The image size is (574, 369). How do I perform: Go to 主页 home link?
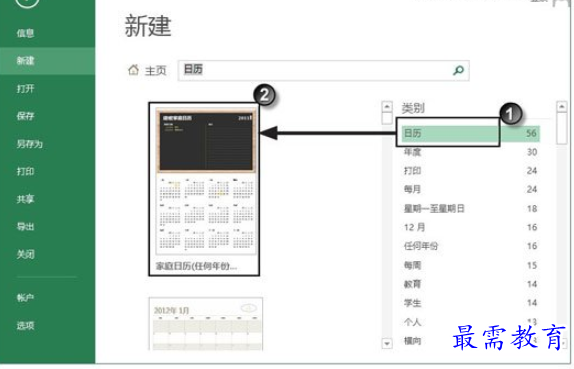point(156,70)
